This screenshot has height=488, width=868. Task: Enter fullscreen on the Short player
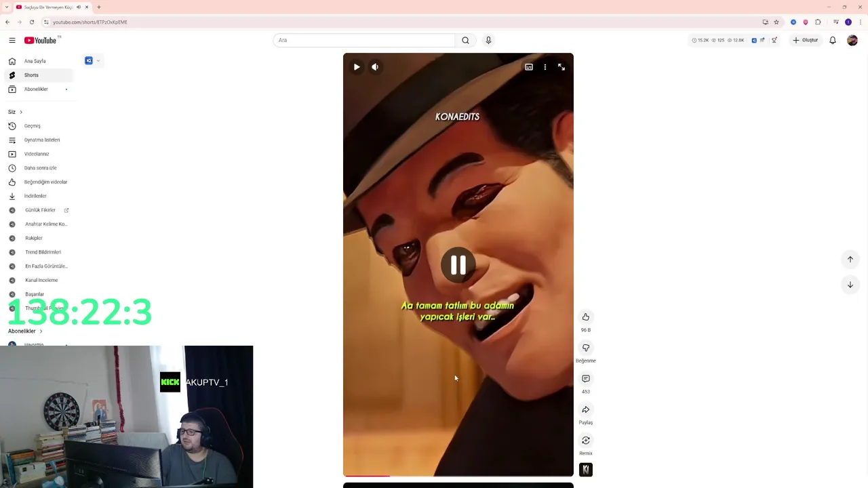pyautogui.click(x=561, y=67)
